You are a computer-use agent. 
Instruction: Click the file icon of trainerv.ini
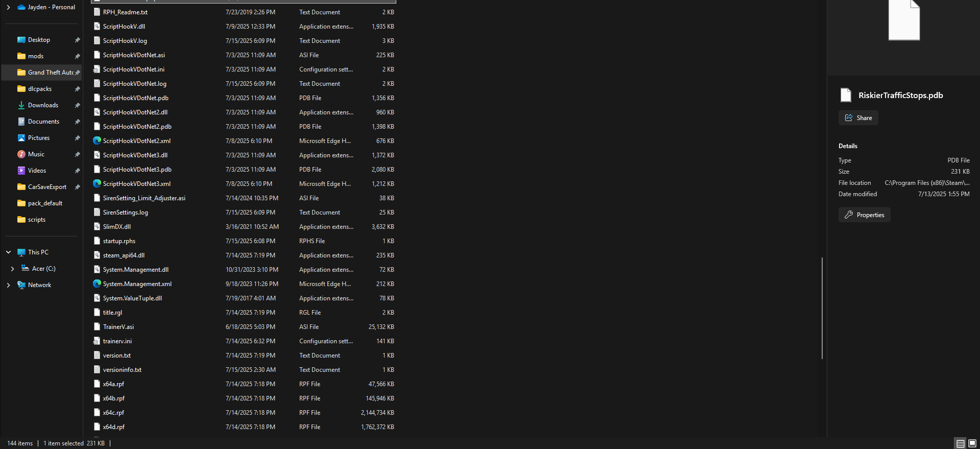click(97, 341)
